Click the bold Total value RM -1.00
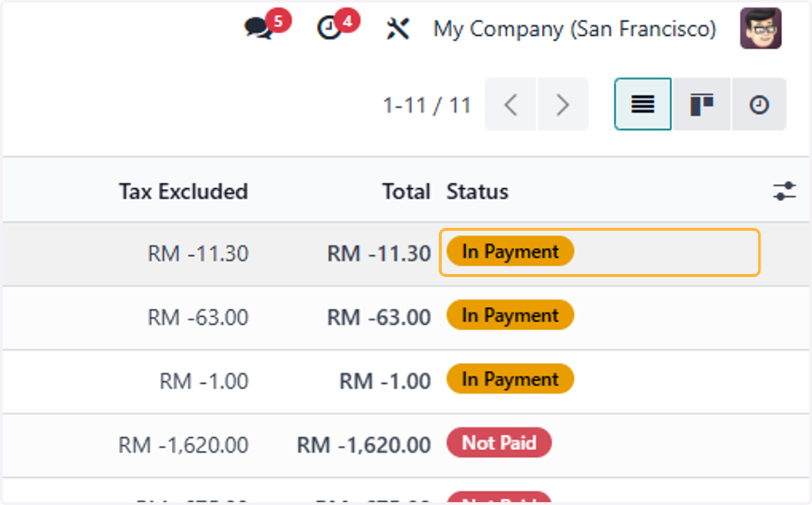 tap(385, 381)
